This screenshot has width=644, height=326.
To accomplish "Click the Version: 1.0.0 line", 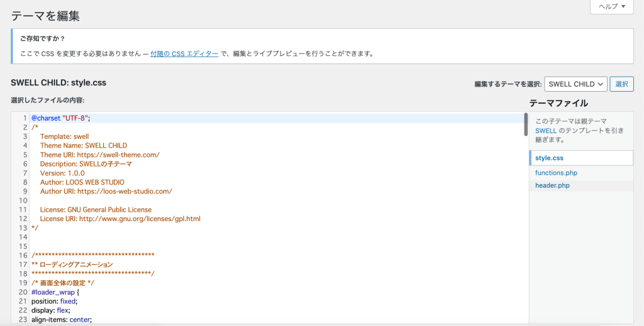I will click(x=62, y=173).
